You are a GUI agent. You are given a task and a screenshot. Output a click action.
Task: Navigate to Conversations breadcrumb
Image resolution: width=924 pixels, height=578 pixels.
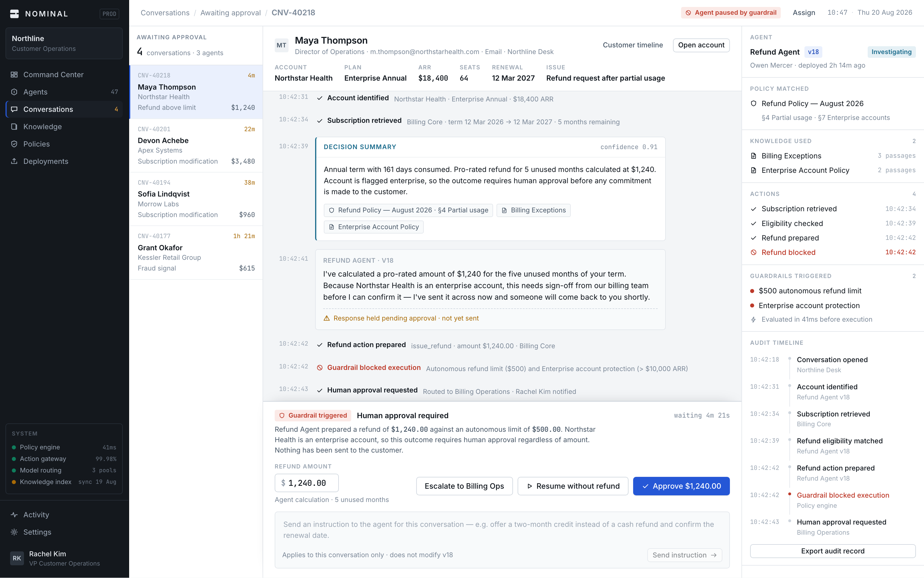click(x=165, y=13)
